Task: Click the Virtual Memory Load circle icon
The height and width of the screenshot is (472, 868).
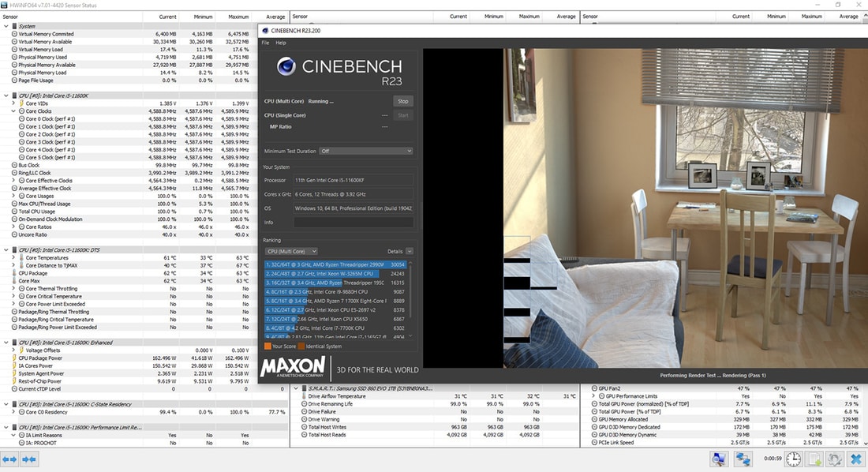Action: pos(14,49)
